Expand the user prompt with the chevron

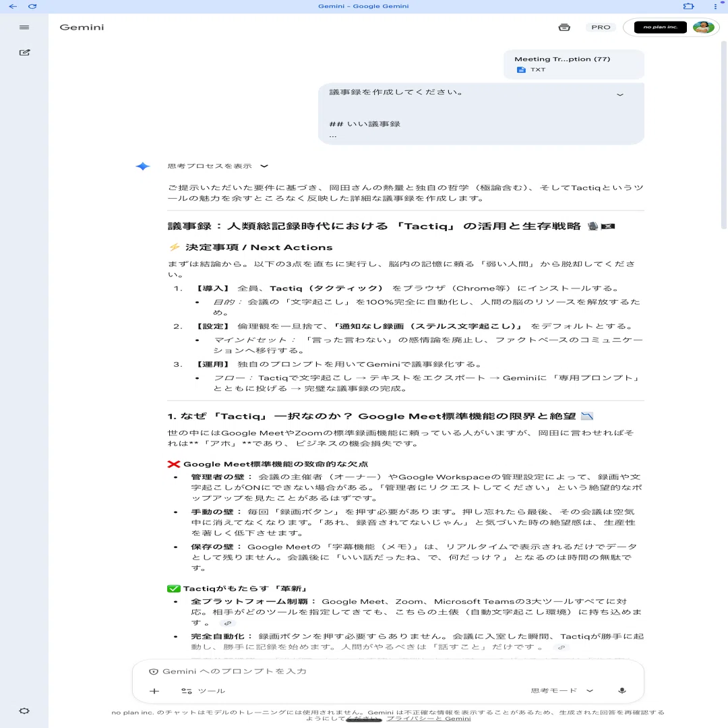(620, 95)
